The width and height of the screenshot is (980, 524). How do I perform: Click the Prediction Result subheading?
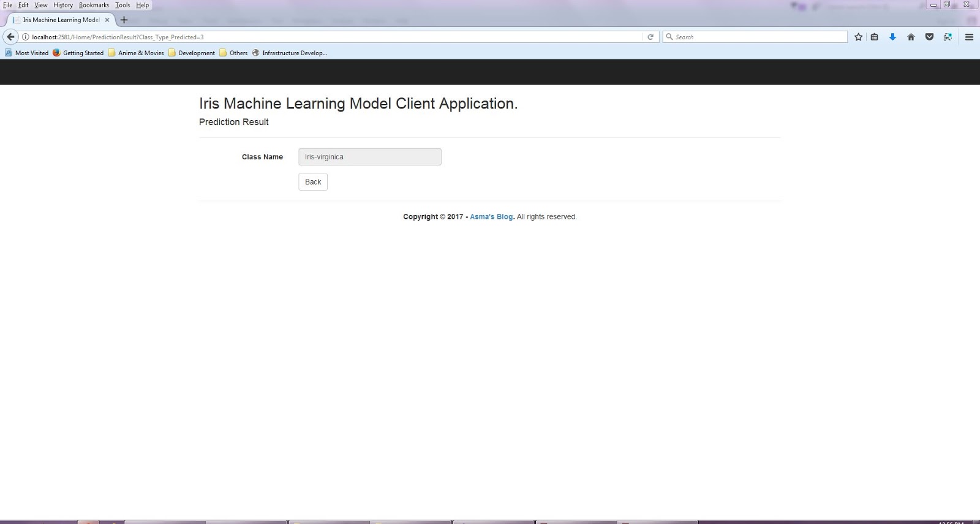click(x=234, y=122)
